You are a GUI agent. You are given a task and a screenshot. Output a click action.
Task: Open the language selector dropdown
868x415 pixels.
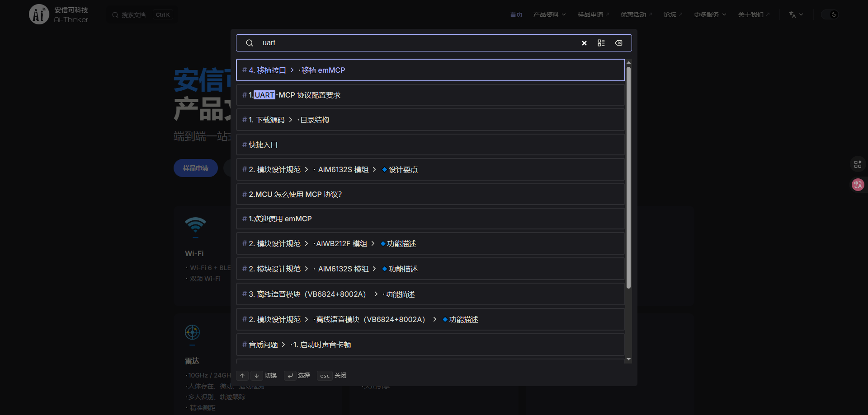point(796,14)
